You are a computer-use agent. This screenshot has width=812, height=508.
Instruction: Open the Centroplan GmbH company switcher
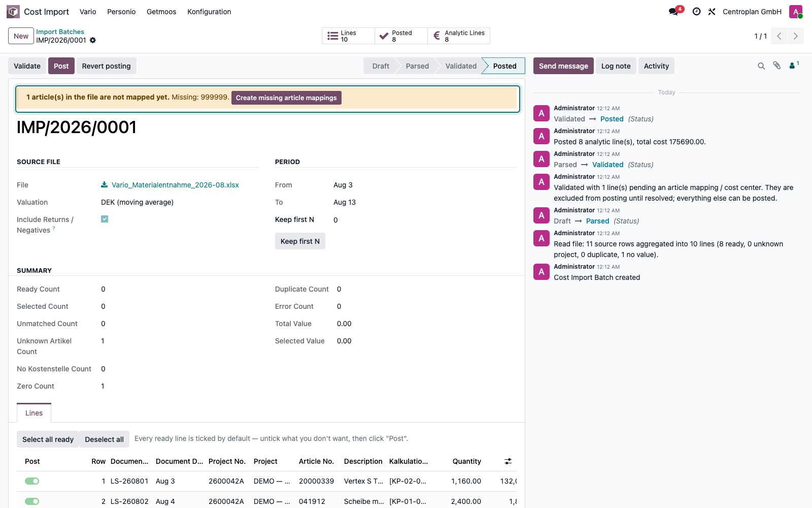click(752, 12)
